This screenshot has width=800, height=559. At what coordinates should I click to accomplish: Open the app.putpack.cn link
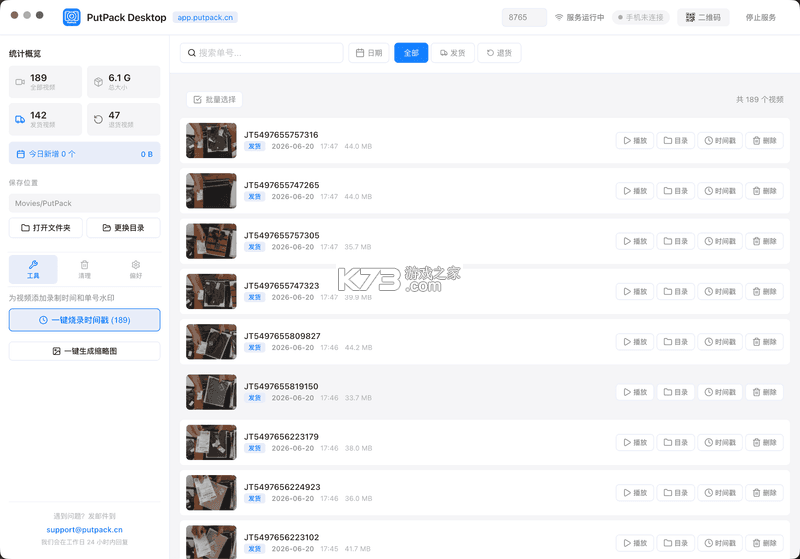point(205,17)
